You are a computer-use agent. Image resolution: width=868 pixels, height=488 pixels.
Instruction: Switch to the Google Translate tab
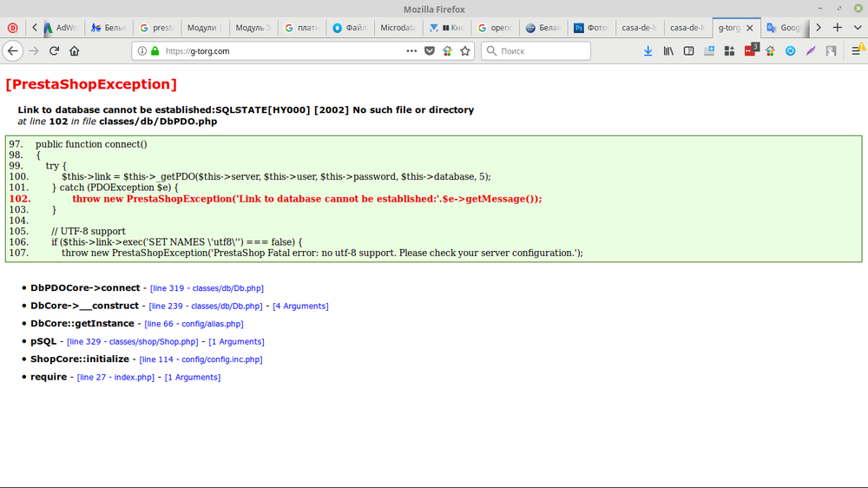pyautogui.click(x=783, y=28)
